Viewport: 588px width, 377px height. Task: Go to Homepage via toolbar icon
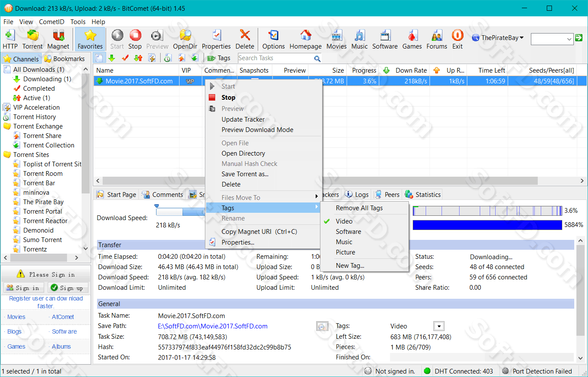coord(305,39)
